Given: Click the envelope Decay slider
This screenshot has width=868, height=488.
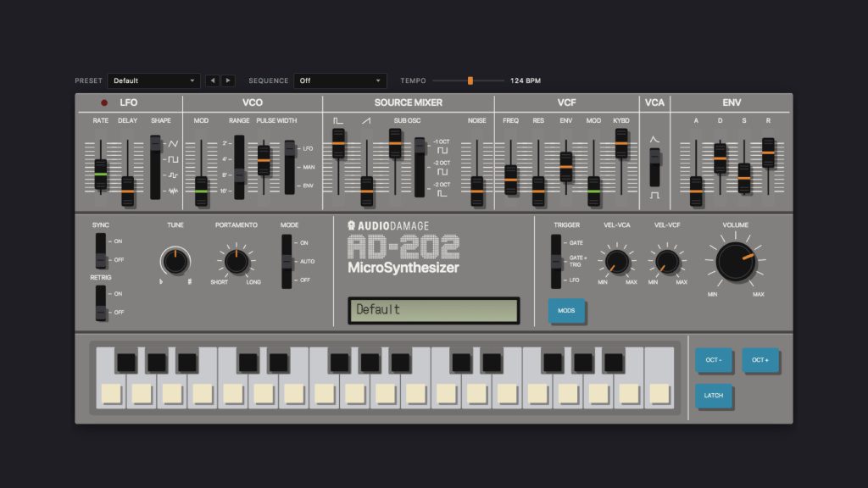Looking at the screenshot, I should (x=720, y=158).
